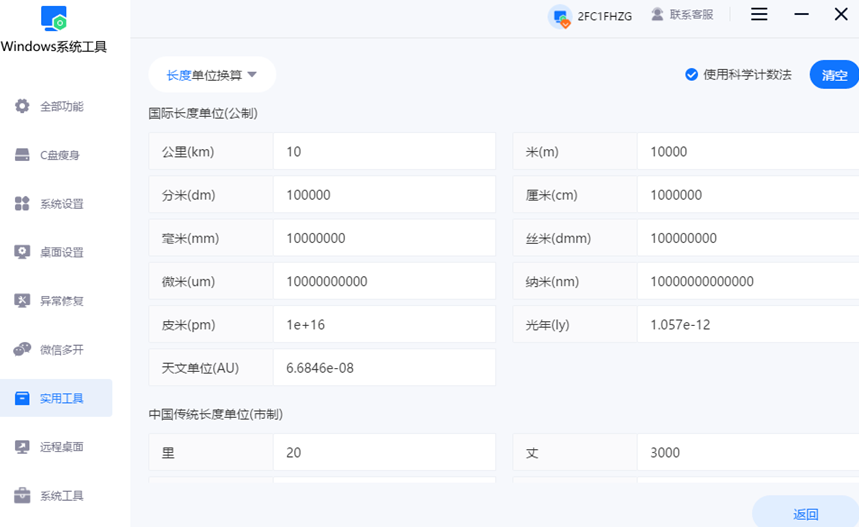The height and width of the screenshot is (527, 859).
Task: Click the 里 field showing 20
Action: pyautogui.click(x=385, y=452)
